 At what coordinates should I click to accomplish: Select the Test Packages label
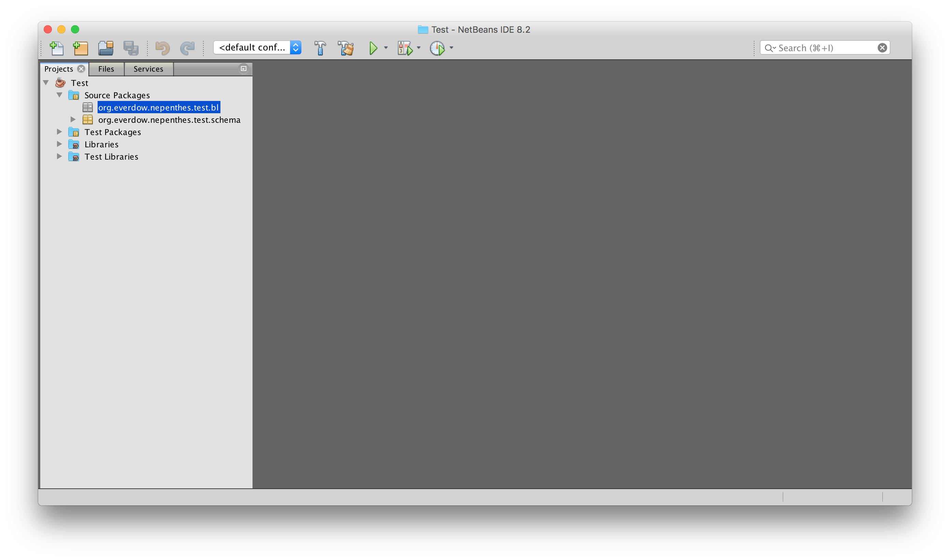pyautogui.click(x=113, y=132)
